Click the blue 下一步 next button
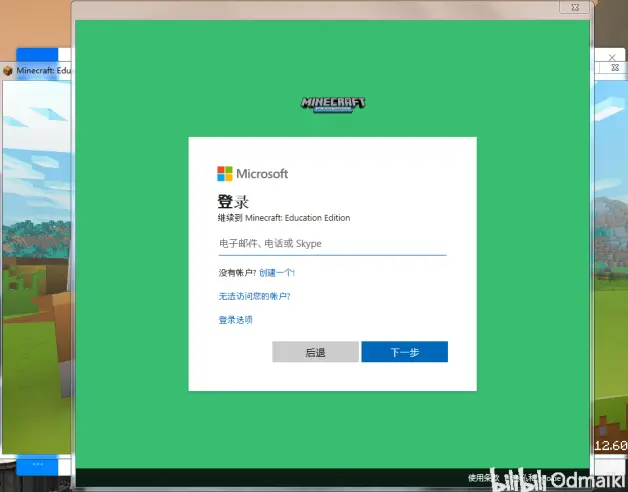This screenshot has height=492, width=628. 405,352
